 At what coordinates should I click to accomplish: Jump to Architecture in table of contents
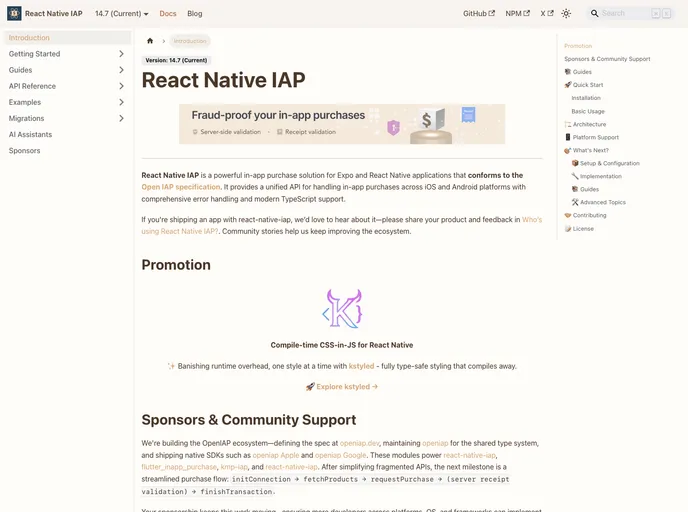coord(585,125)
